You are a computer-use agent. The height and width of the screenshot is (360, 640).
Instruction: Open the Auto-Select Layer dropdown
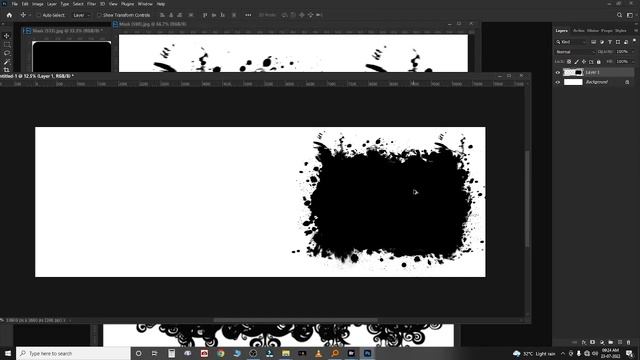(x=81, y=15)
